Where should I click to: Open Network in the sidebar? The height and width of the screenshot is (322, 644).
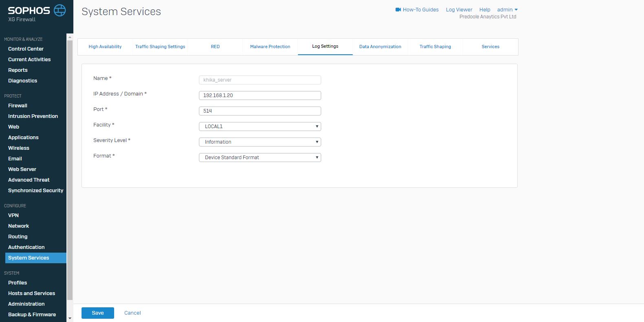pos(19,226)
